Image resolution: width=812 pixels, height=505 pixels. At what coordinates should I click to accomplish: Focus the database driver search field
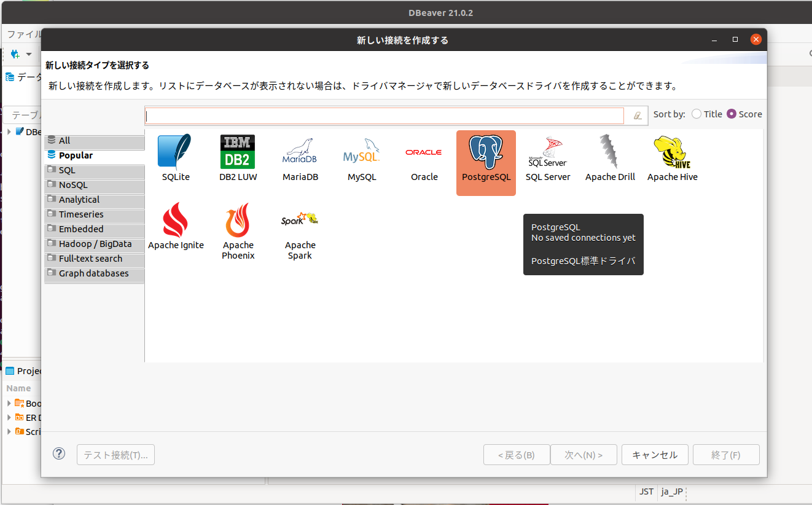point(384,115)
